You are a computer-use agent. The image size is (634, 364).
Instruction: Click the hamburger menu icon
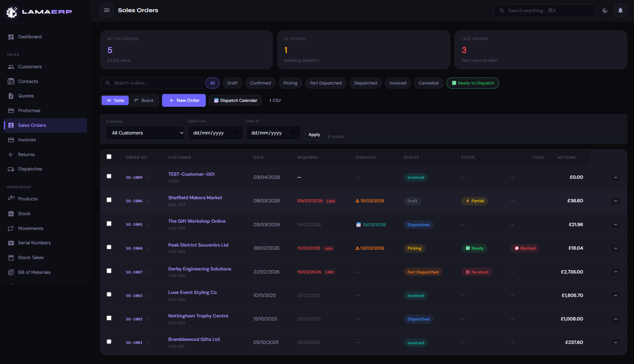(107, 10)
